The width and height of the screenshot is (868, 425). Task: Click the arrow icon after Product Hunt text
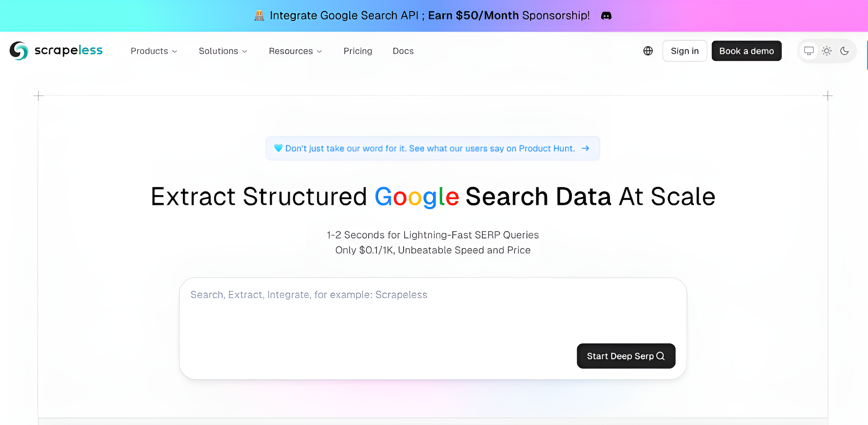pyautogui.click(x=585, y=148)
